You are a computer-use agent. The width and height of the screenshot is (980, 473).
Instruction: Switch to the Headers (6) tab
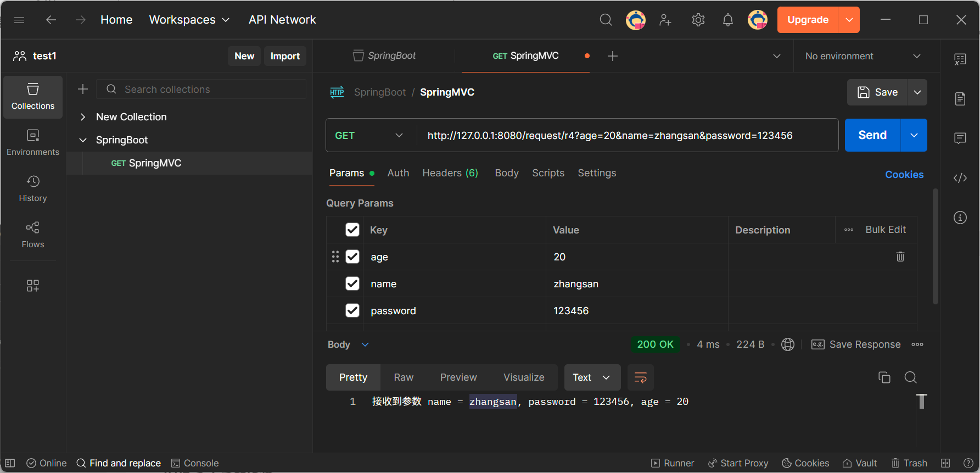450,173
